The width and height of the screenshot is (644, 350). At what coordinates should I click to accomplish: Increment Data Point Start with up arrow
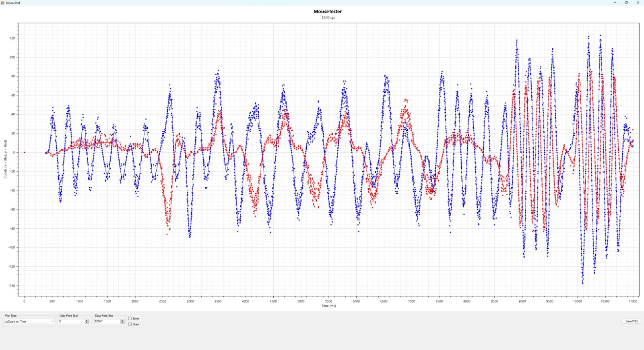(87, 320)
